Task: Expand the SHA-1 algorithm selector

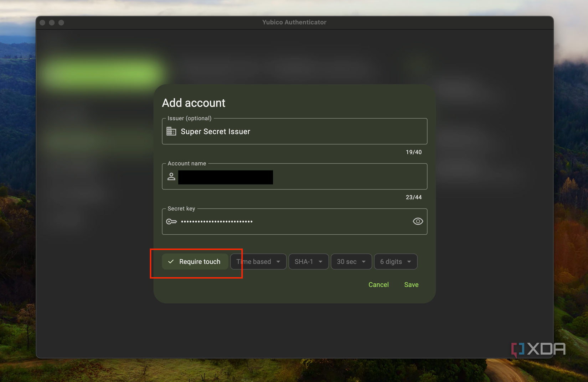Action: pyautogui.click(x=308, y=261)
